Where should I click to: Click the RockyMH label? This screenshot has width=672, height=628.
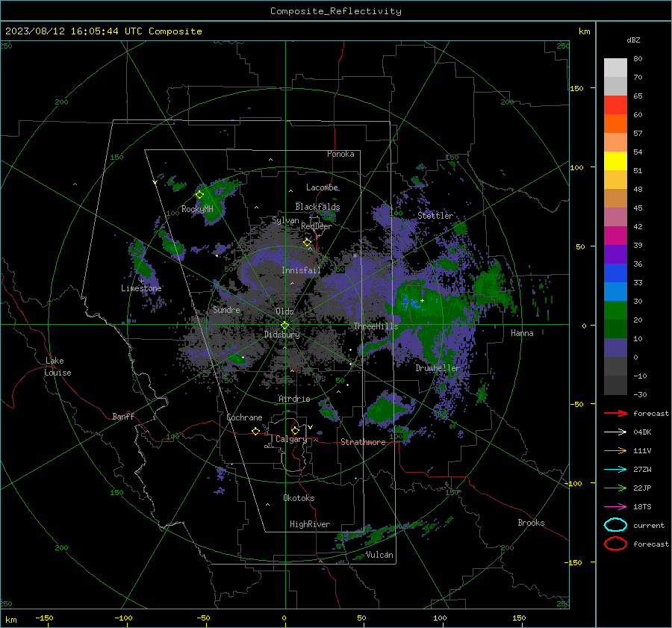(197, 209)
